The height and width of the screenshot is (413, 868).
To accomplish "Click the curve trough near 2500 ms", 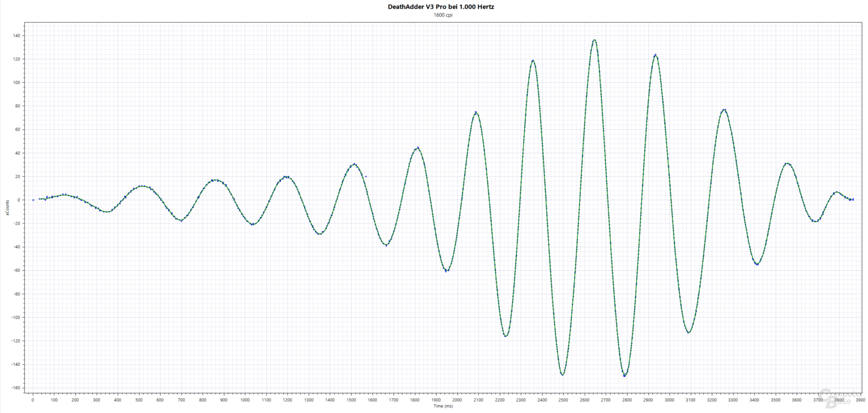I will [x=563, y=374].
